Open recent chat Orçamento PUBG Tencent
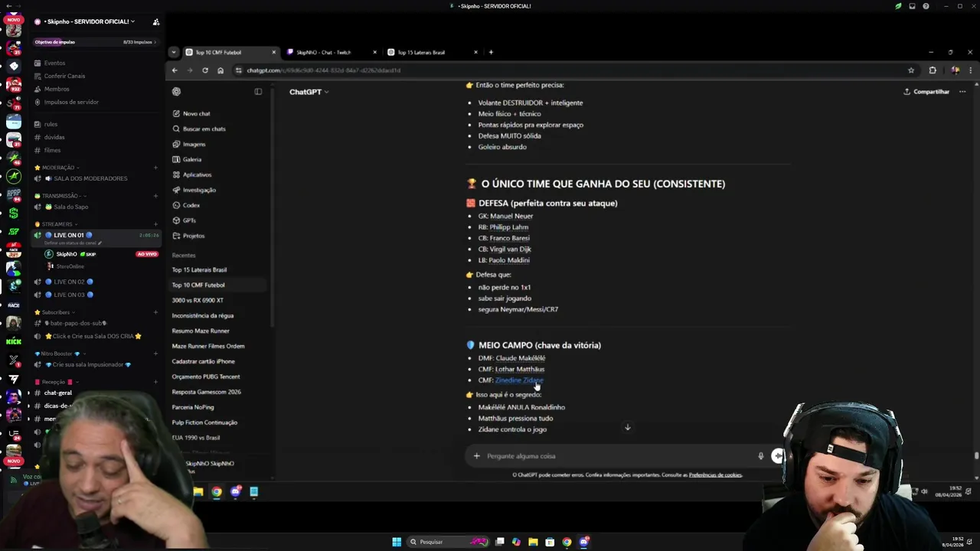 205,377
